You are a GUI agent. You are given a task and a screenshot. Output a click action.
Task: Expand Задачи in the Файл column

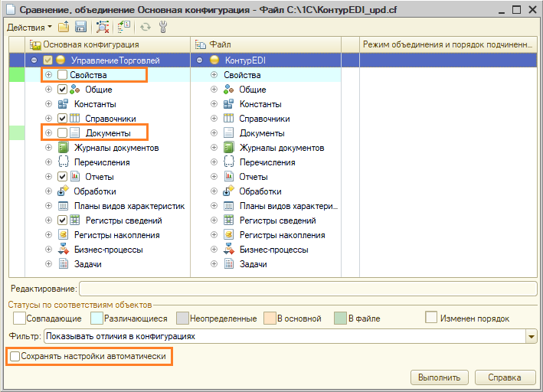214,264
